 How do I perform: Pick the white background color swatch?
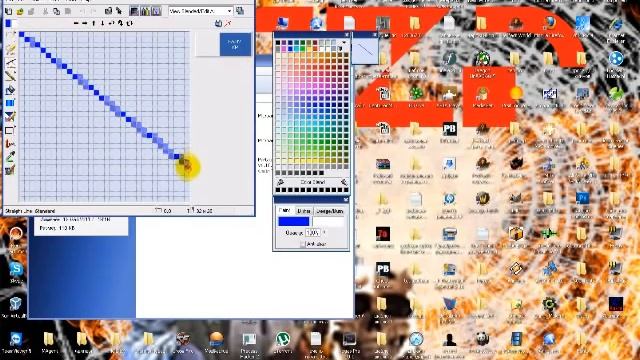tap(329, 222)
